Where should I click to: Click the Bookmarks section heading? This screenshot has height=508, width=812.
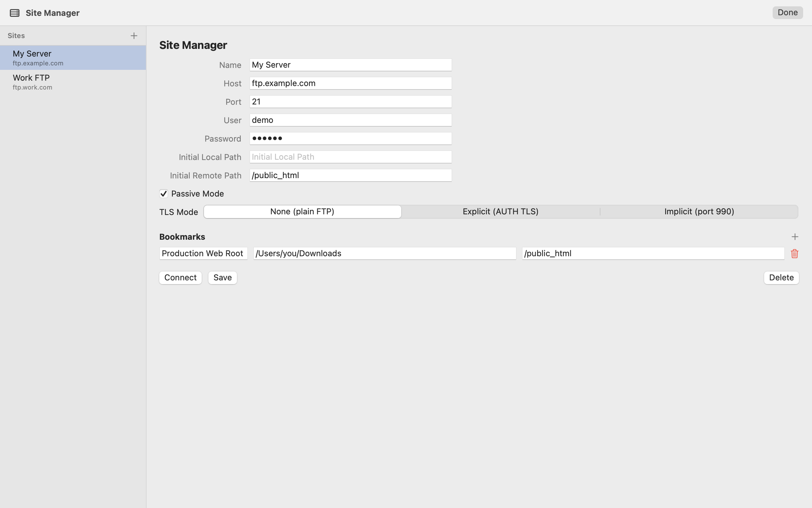click(x=182, y=237)
